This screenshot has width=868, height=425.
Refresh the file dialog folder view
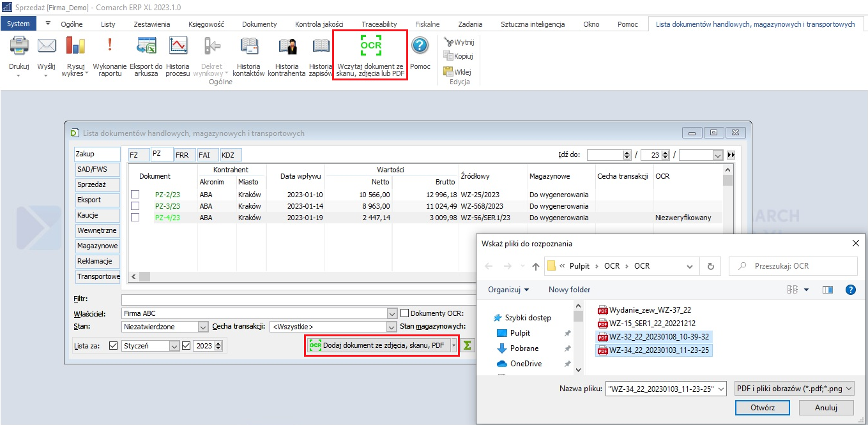pyautogui.click(x=710, y=266)
